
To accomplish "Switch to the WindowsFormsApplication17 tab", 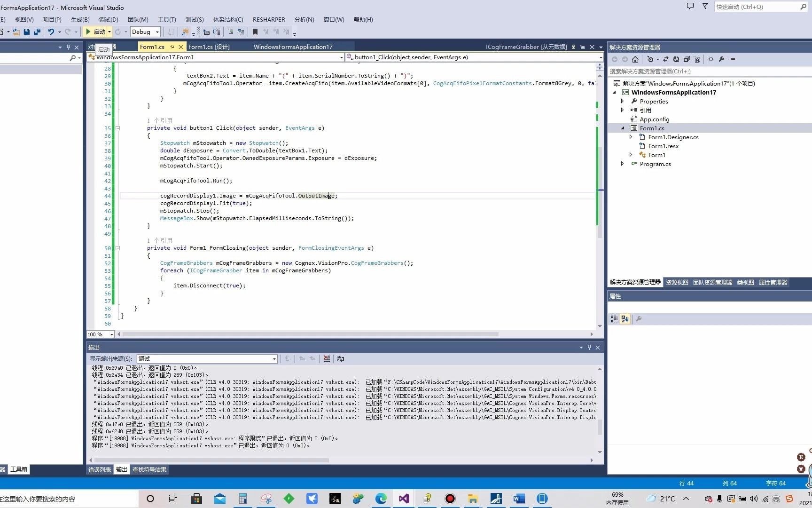I will pos(293,47).
